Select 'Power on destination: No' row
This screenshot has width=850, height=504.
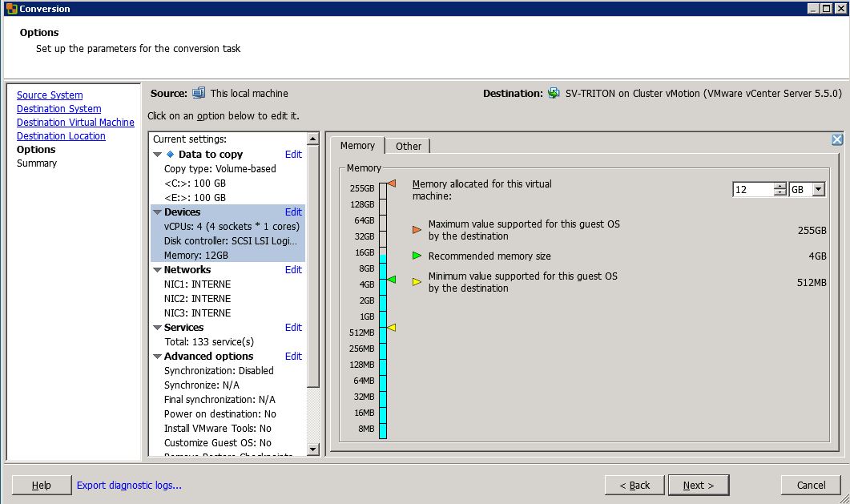click(220, 414)
